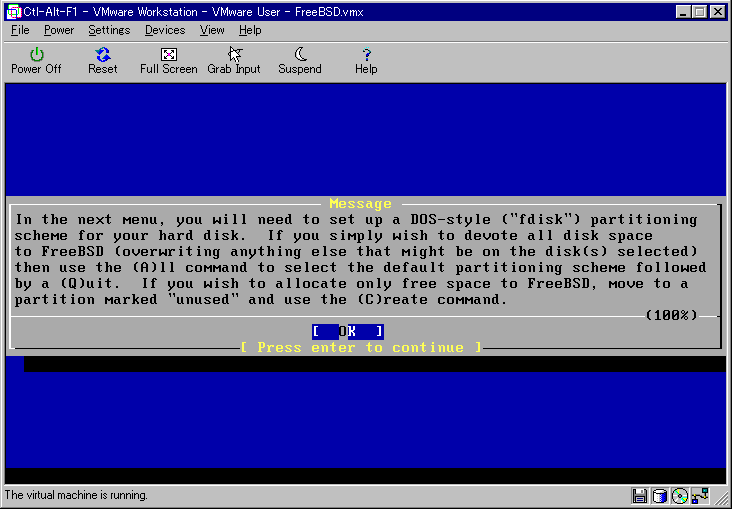Minimize the VMware Workstation window
Viewport: 732px width, 509px height.
[x=683, y=12]
